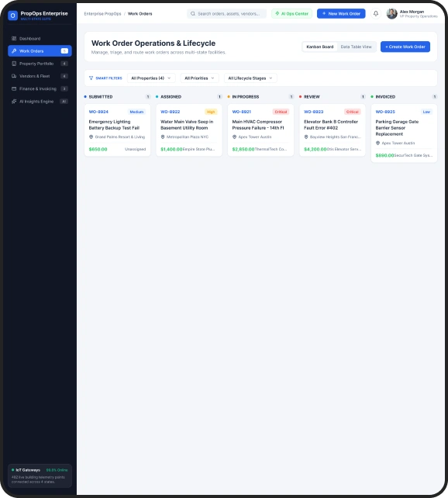Click the High priority badge on WO-8922
Screen dimensions: 448x498
pyautogui.click(x=211, y=112)
